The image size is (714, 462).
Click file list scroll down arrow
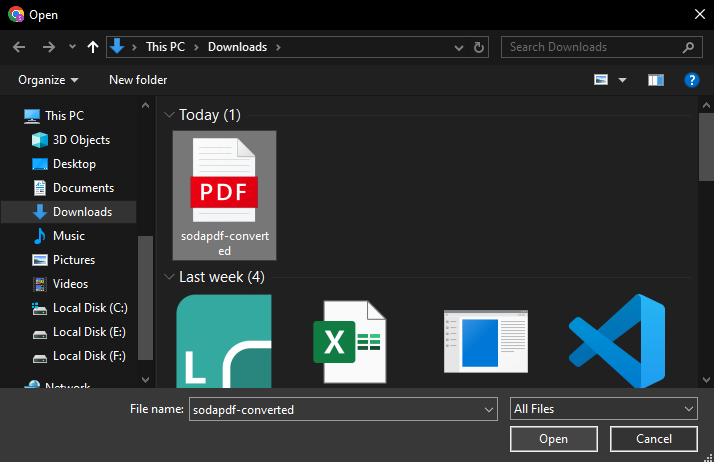tap(706, 380)
